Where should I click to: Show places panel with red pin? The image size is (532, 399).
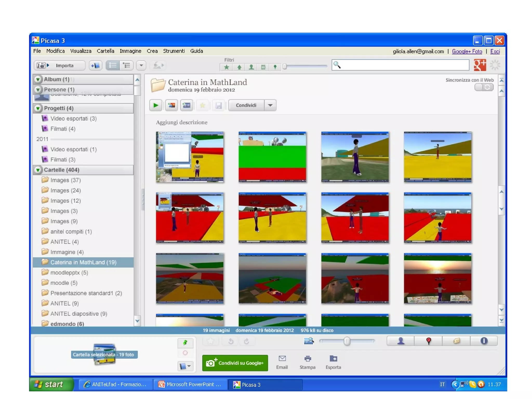point(428,341)
